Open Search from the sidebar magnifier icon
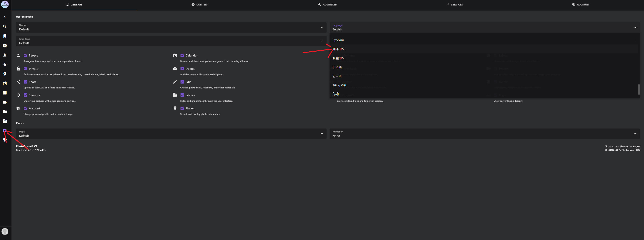The height and width of the screenshot is (240, 644). click(x=5, y=26)
